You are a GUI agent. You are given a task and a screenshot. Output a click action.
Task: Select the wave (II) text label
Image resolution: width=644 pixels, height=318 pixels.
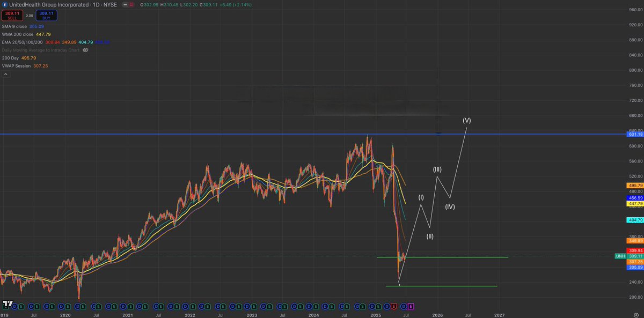(x=430, y=236)
